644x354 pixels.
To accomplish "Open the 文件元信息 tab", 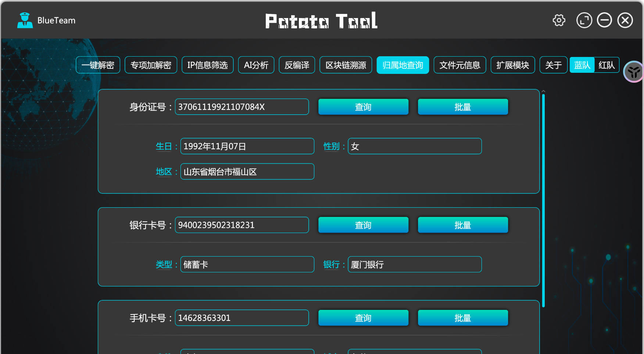I will (460, 65).
